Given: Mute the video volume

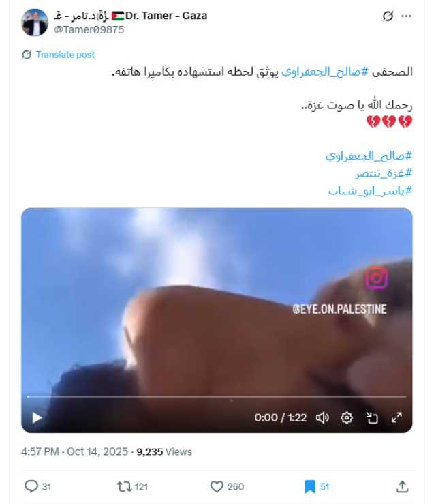Looking at the screenshot, I should [x=322, y=417].
